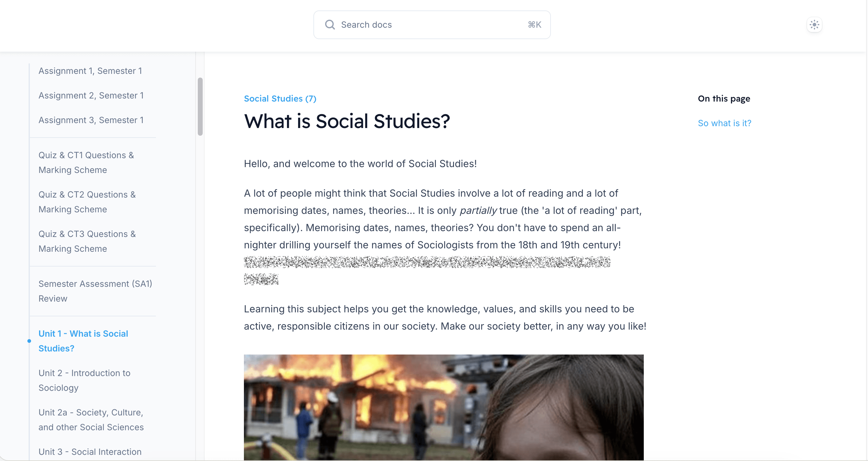868x461 pixels.
Task: Click the sidebar vertical scrollbar thumb
Action: (x=200, y=106)
